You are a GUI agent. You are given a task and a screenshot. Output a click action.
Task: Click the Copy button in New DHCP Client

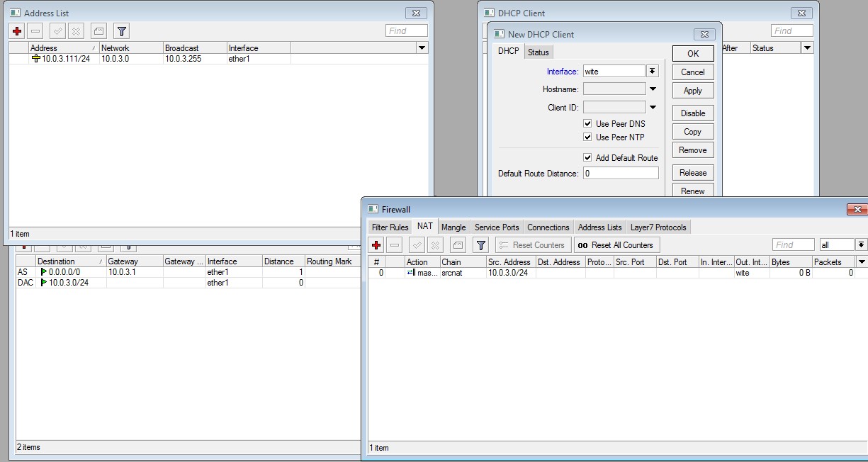[x=693, y=132]
